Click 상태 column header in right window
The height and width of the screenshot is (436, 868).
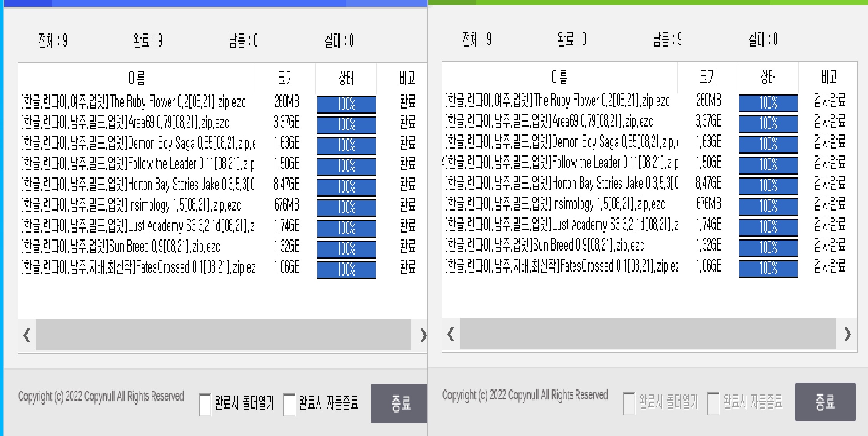tap(768, 77)
